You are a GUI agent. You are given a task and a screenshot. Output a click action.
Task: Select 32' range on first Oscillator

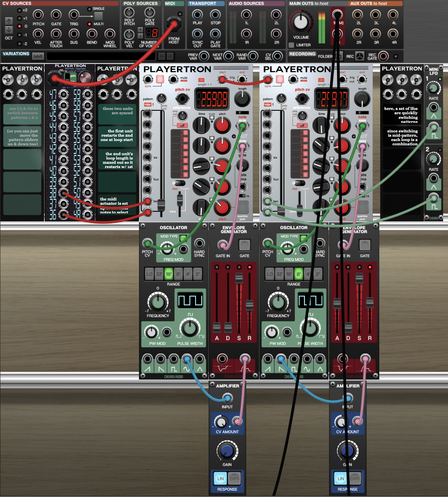coord(159,274)
